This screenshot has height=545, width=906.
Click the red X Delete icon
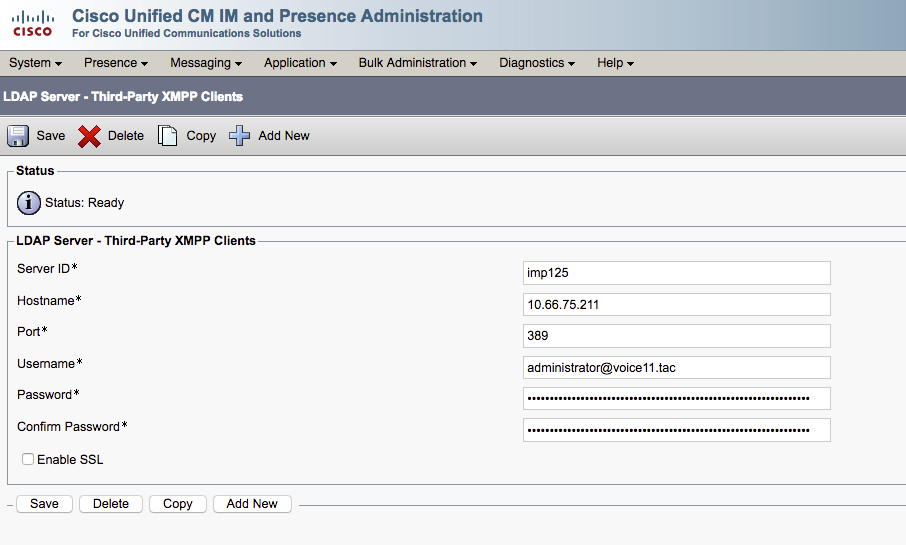(90, 136)
